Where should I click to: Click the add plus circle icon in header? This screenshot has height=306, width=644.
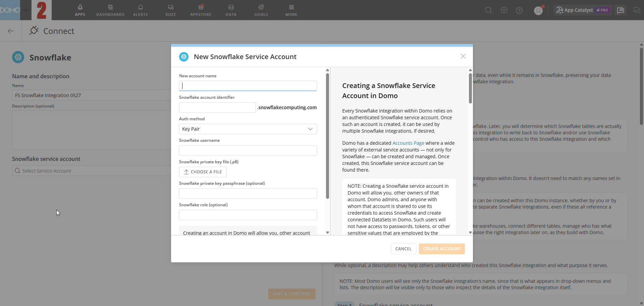pos(504,10)
